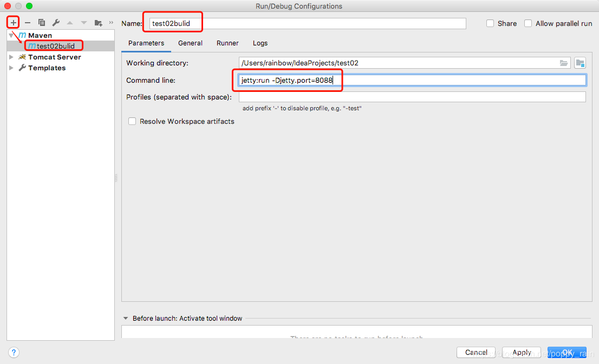The height and width of the screenshot is (364, 599).
Task: Select a Maven project with the module folder icon
Action: tap(580, 63)
